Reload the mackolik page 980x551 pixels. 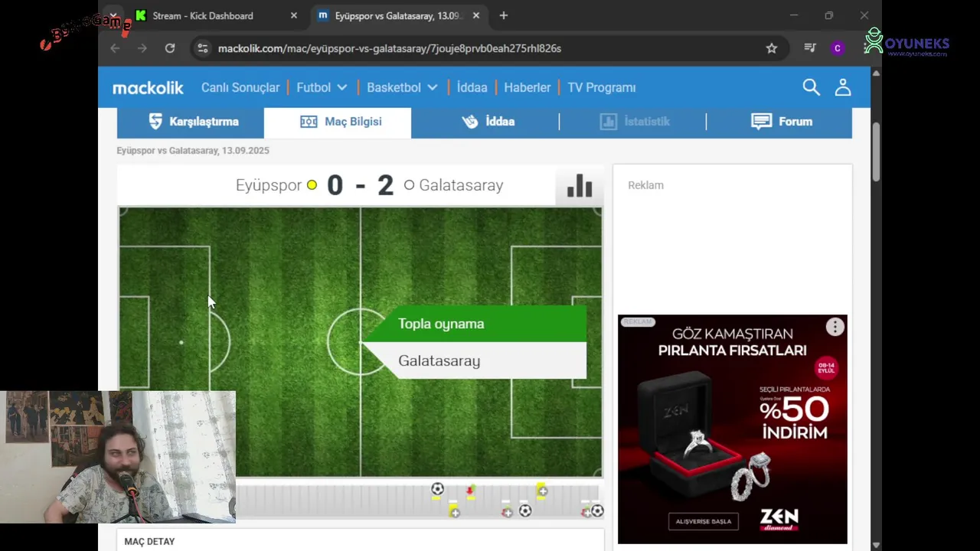pos(170,48)
